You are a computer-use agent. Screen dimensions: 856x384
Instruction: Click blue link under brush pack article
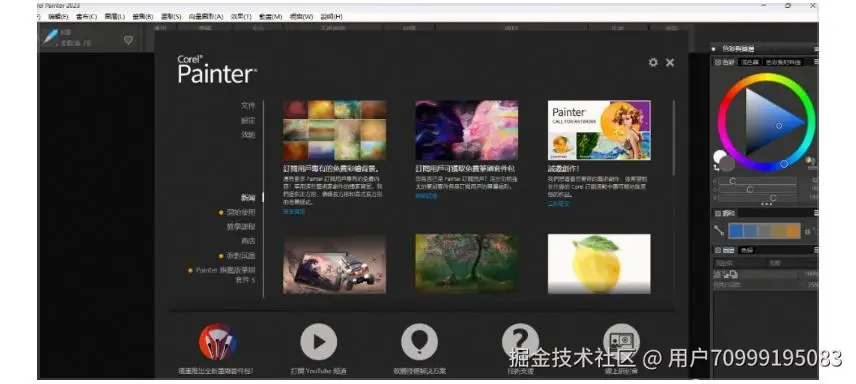426,195
